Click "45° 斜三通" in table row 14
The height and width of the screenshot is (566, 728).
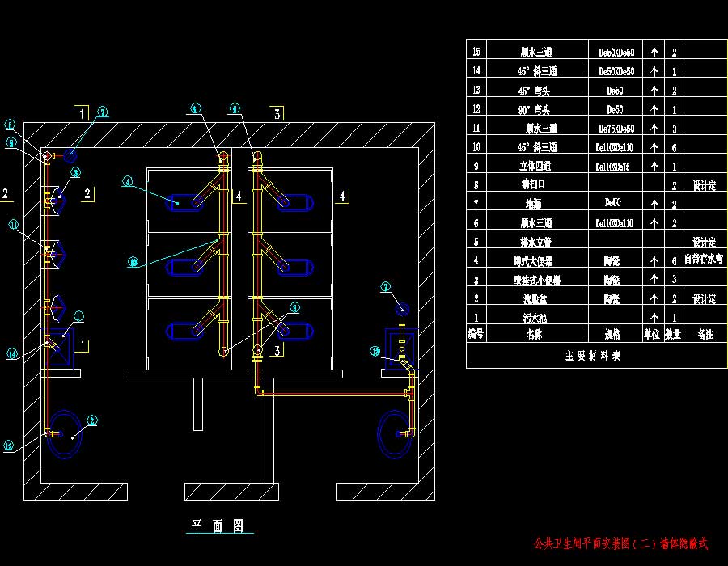pos(537,71)
